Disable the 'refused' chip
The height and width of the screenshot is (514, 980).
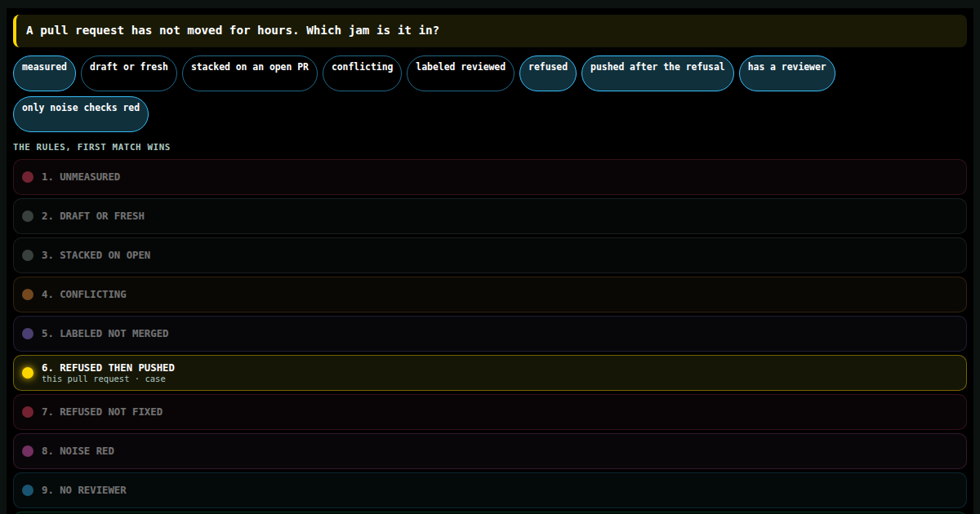(548, 73)
